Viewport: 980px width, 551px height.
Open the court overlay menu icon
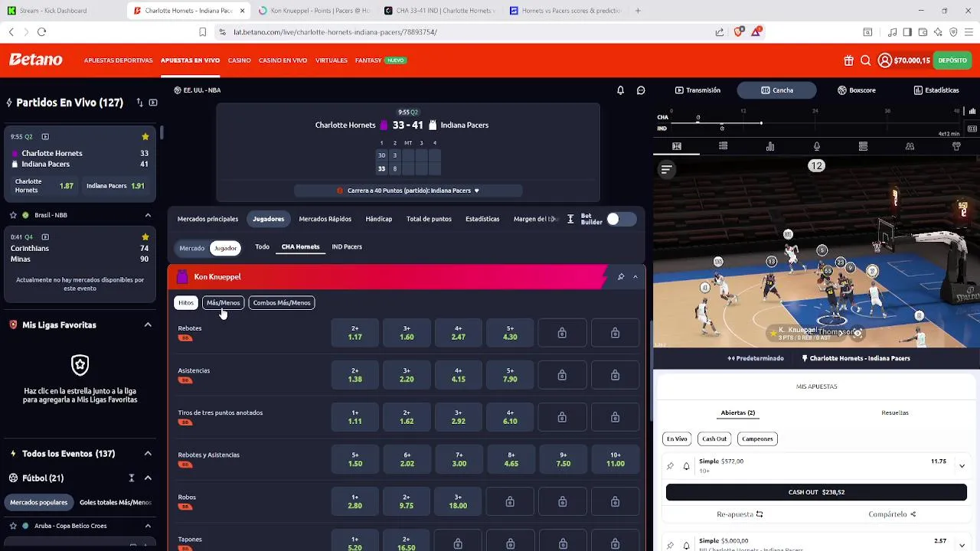(x=666, y=169)
